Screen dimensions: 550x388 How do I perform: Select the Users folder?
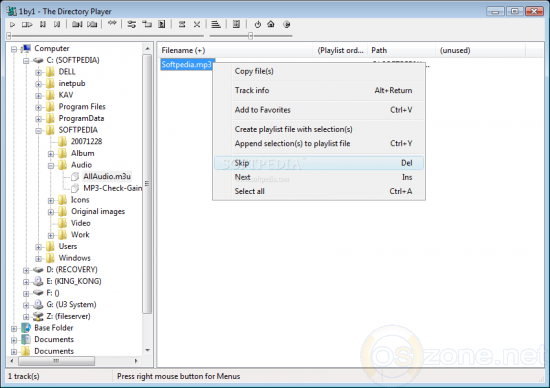pyautogui.click(x=68, y=247)
